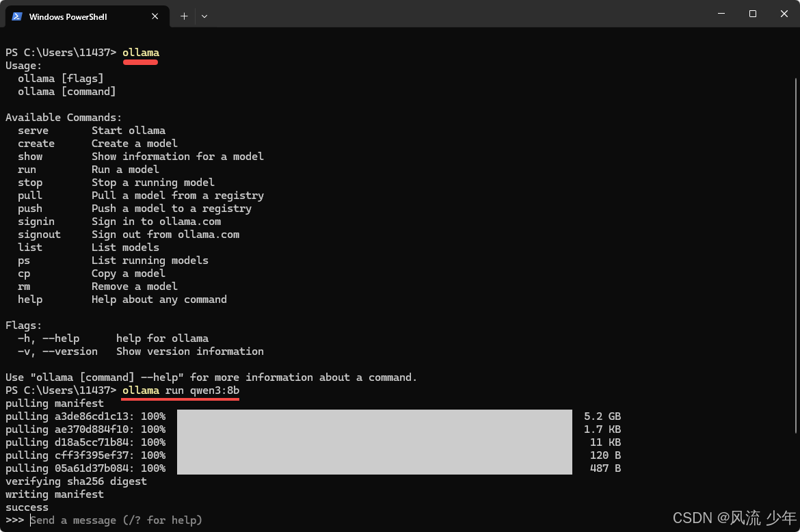Viewport: 800px width, 532px height.
Task: Click the '487 B' size value
Action: click(606, 468)
